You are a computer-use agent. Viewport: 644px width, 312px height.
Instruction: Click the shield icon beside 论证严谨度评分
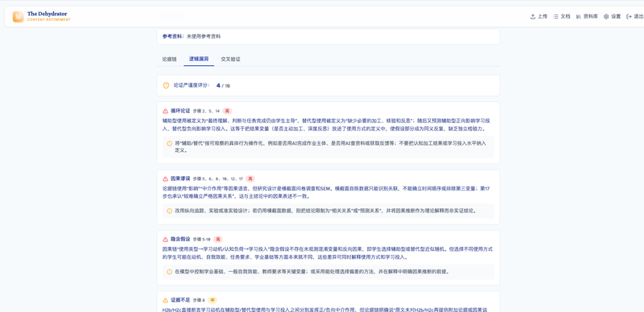(166, 85)
